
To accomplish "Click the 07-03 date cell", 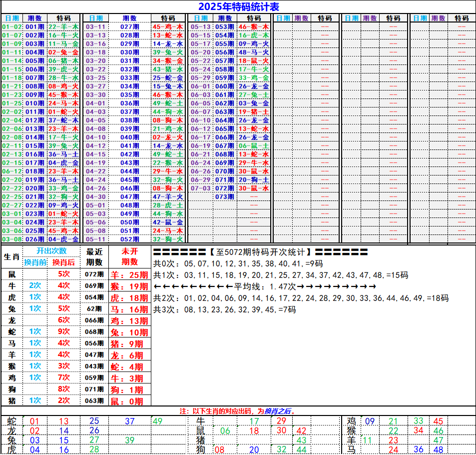I will coord(201,188).
